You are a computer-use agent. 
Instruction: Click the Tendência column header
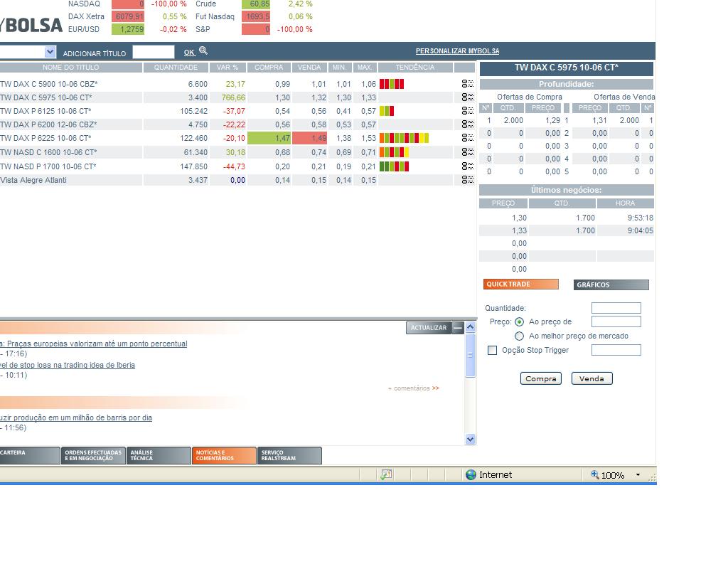(415, 68)
